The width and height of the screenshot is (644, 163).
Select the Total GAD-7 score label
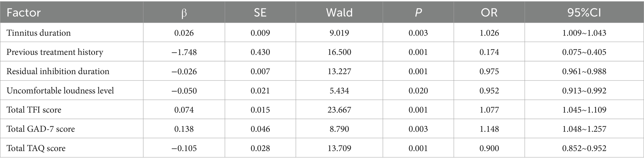41,129
